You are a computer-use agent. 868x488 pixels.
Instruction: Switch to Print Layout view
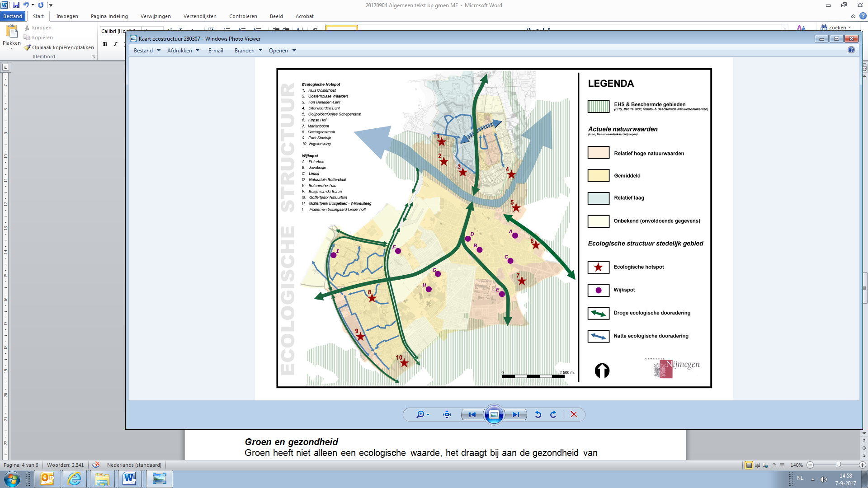(749, 465)
